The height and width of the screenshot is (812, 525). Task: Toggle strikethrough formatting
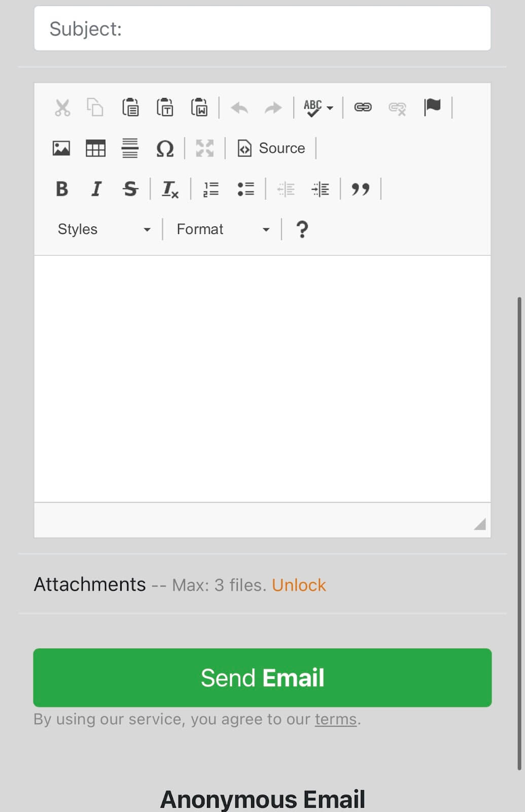click(x=130, y=189)
